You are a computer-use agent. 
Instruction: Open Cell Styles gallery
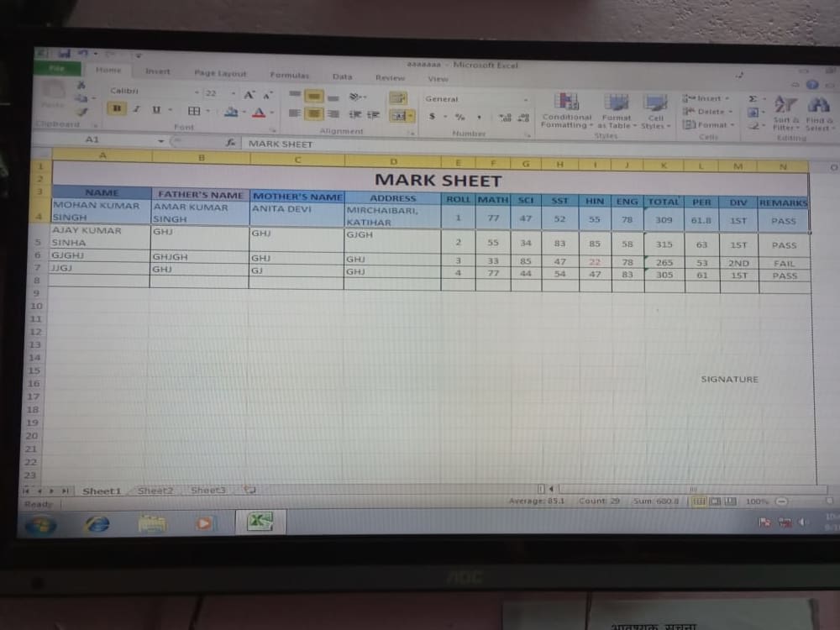coord(655,112)
